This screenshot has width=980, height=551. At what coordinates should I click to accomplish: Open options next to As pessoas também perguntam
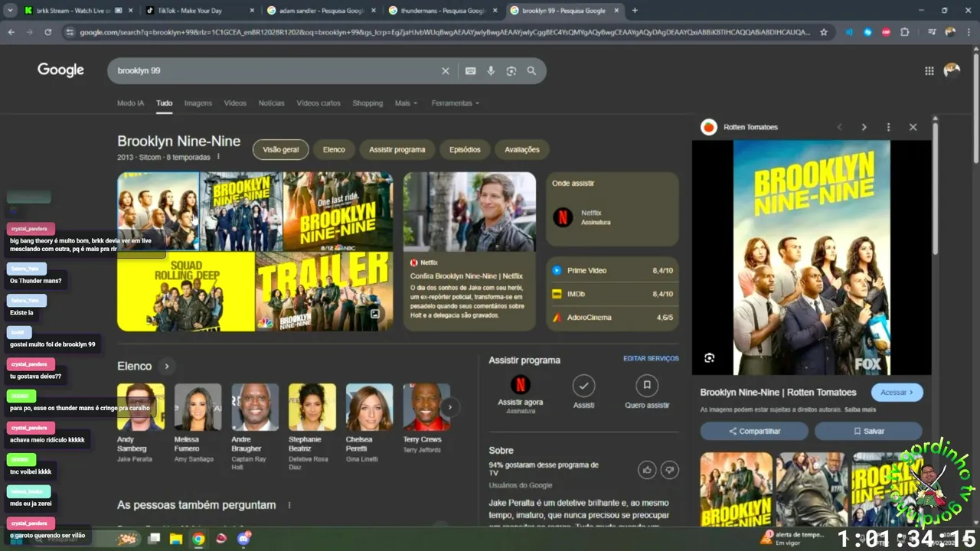289,505
